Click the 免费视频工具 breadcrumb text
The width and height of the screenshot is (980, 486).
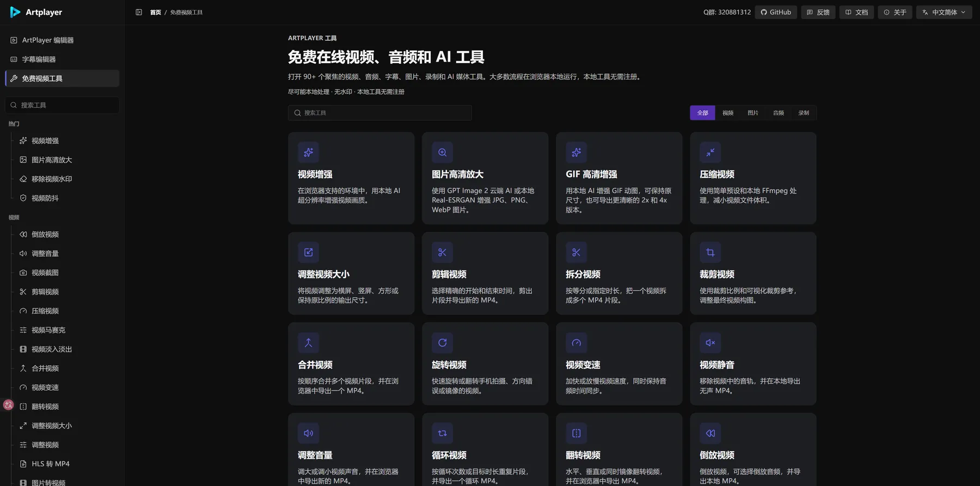click(186, 13)
